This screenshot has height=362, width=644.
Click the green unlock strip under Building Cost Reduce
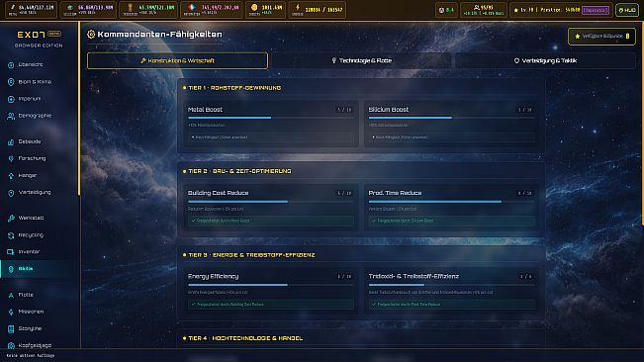click(x=271, y=221)
